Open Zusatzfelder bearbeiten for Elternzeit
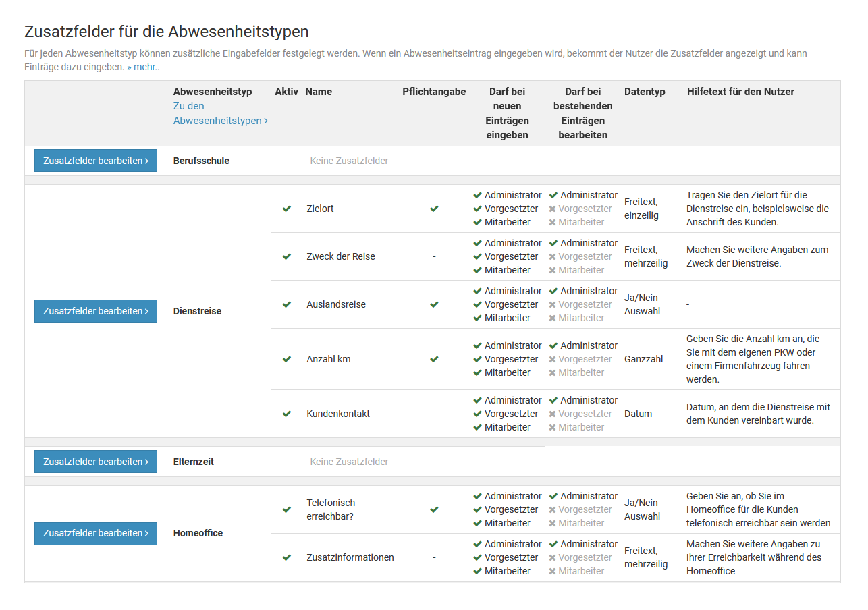This screenshot has width=868, height=610. click(96, 462)
